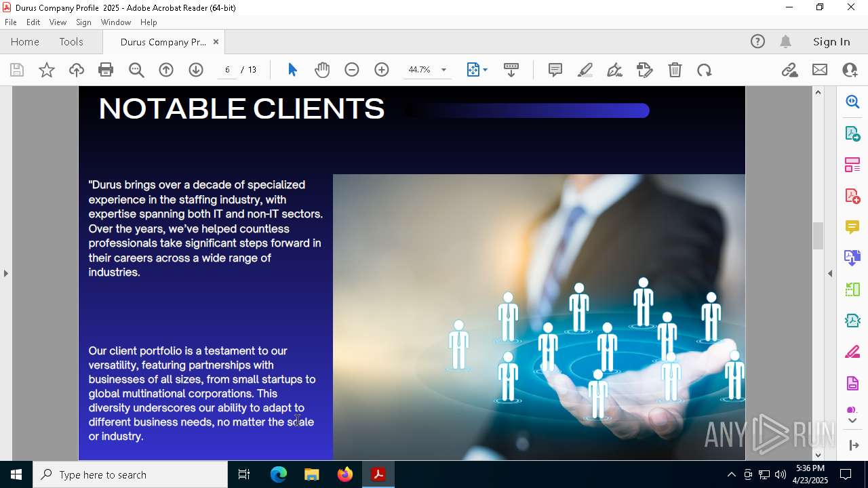Open Export PDF in right pane
868x488 pixels.
[852, 133]
